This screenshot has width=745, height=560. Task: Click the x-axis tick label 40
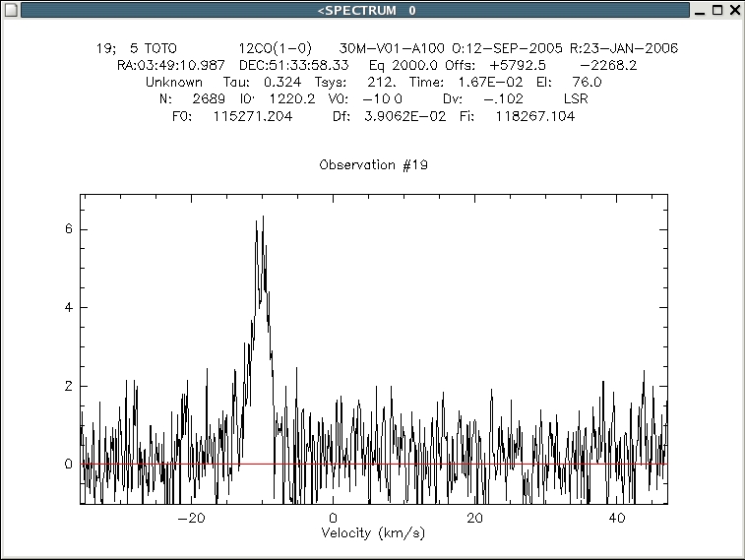click(616, 518)
